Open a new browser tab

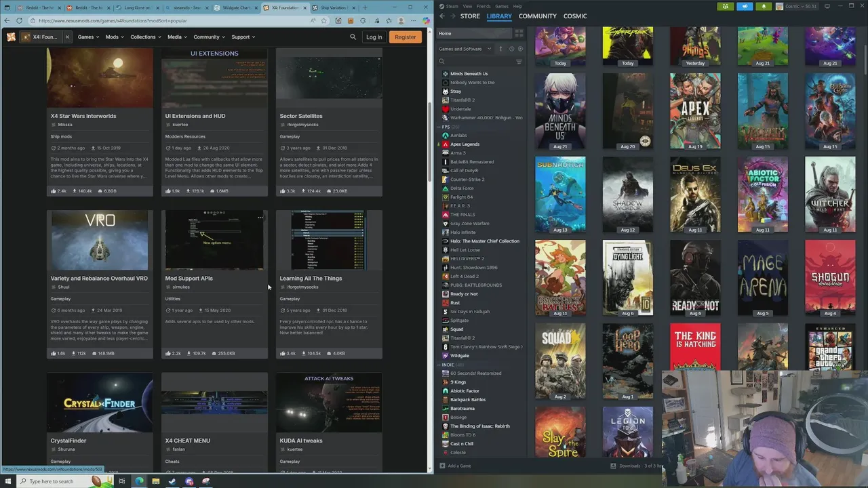(x=365, y=7)
